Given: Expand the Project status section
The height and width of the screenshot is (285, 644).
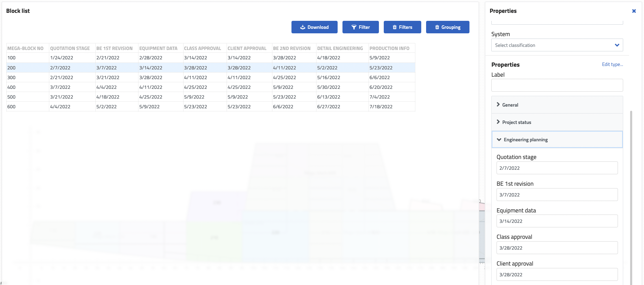Looking at the screenshot, I should 557,122.
